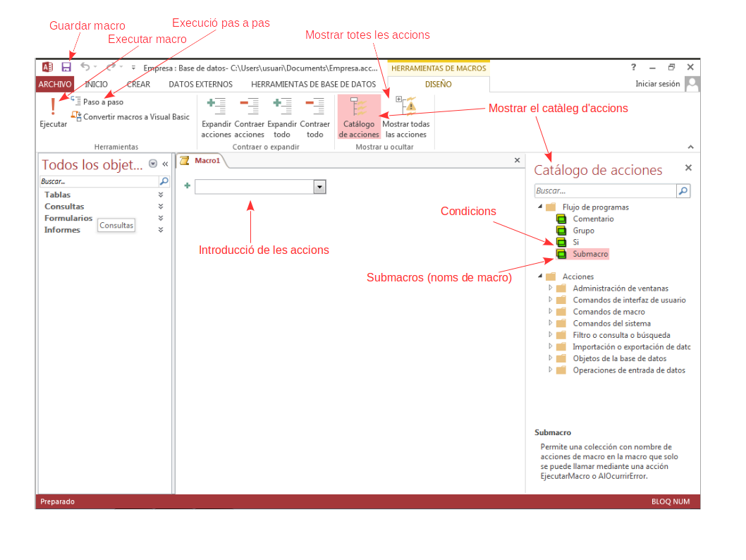746x560 pixels.
Task: Expand the Tablas group in navigation pane
Action: [x=161, y=195]
